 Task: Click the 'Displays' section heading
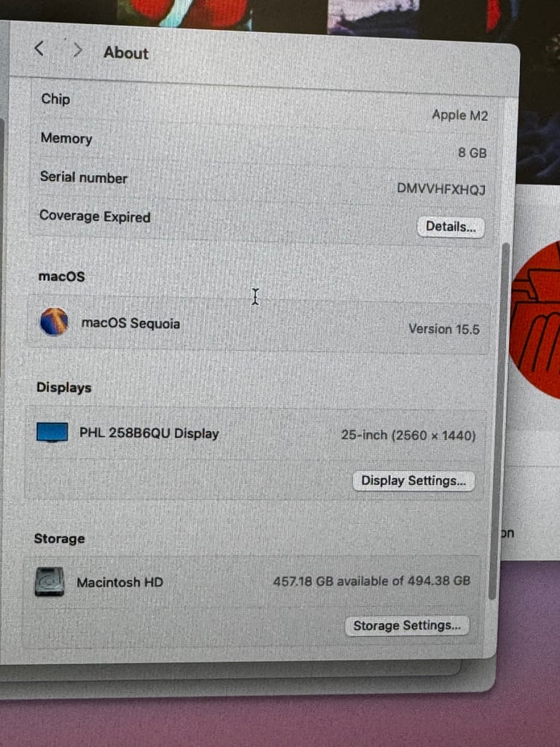[64, 387]
